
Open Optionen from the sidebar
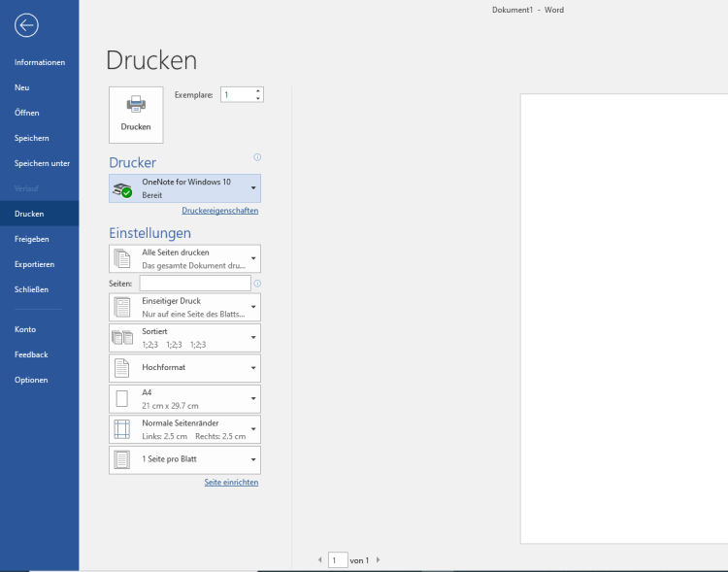pos(31,380)
